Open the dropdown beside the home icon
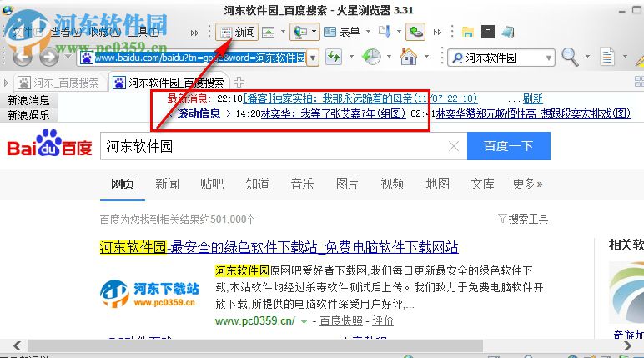 click(x=426, y=56)
